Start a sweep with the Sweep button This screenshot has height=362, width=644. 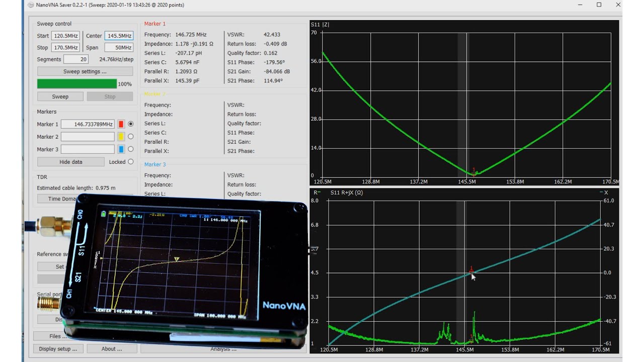click(x=60, y=97)
